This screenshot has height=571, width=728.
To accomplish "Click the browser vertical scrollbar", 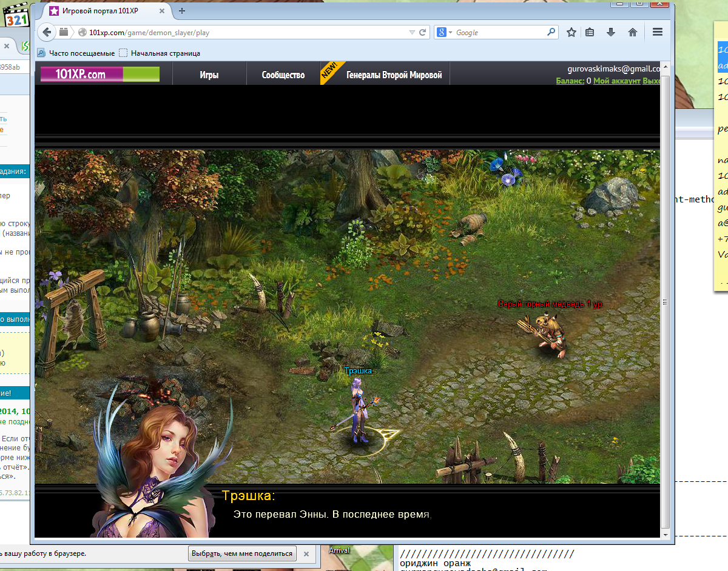I will pos(665,301).
